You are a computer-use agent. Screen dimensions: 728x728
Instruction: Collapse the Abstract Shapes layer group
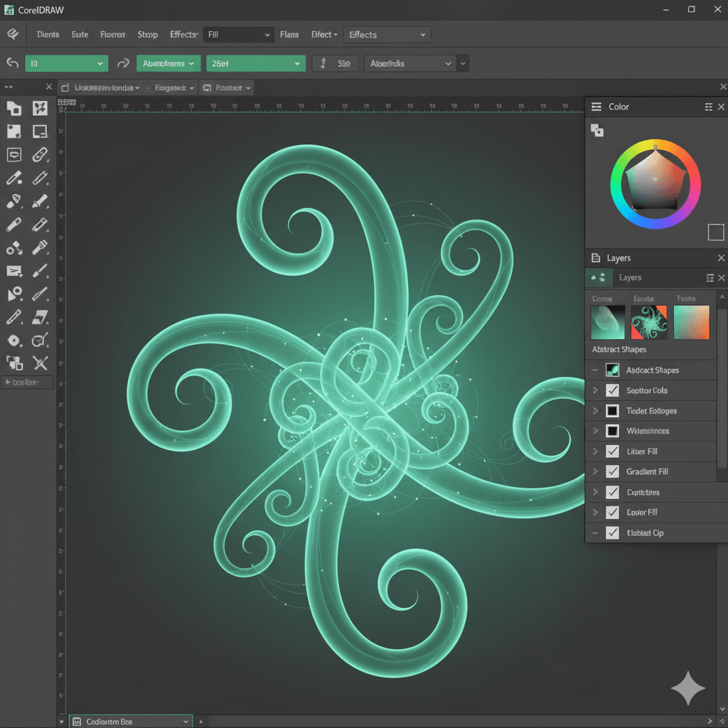(x=594, y=370)
